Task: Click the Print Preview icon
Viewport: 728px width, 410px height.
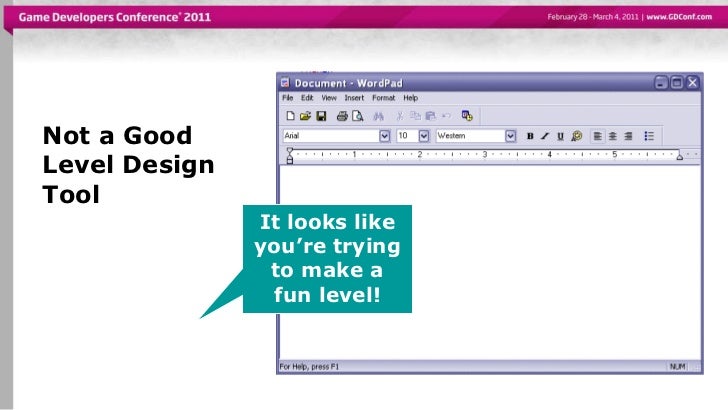Action: point(358,116)
